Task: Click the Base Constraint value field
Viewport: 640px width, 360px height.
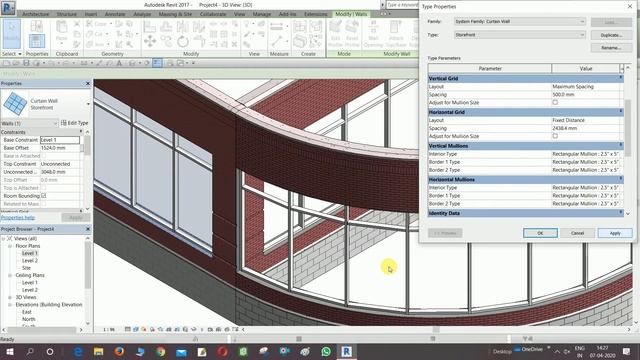Action: click(x=60, y=140)
